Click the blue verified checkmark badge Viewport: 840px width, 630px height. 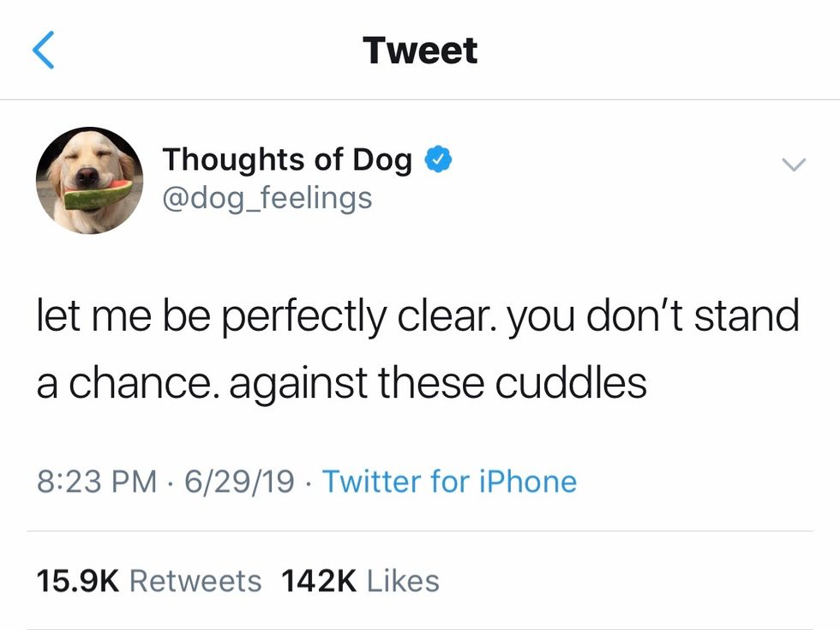point(439,159)
